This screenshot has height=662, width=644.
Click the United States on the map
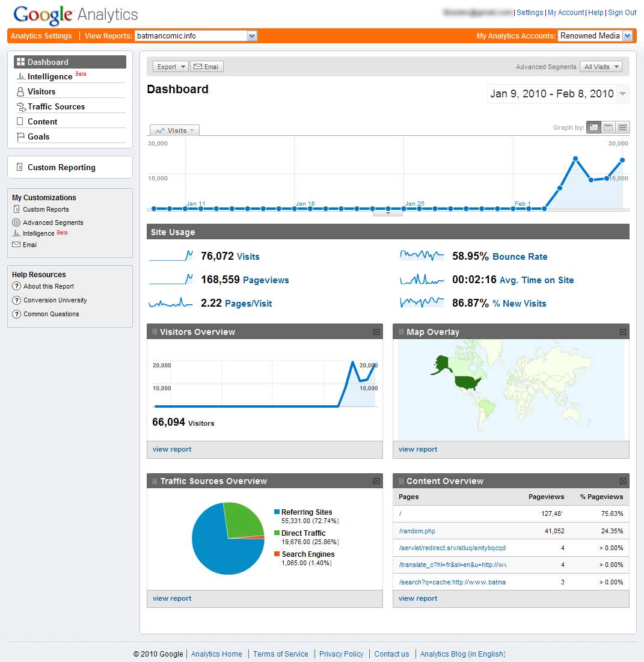click(467, 382)
